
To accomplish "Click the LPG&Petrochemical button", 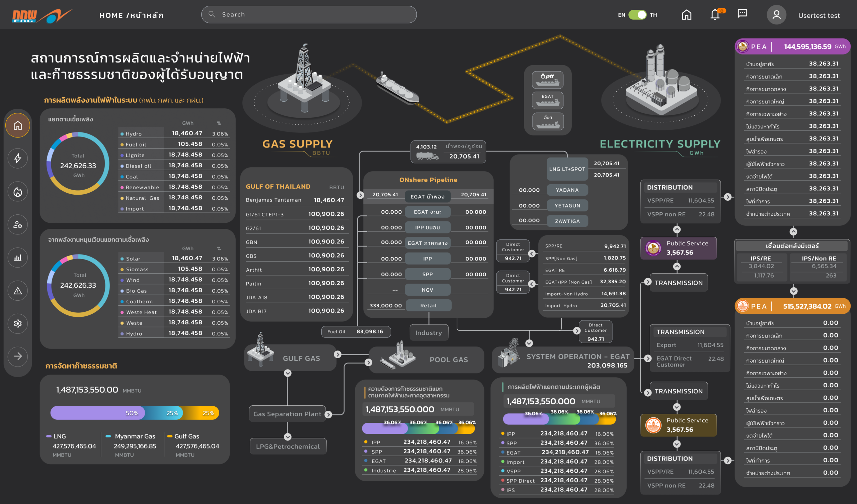I will [x=288, y=446].
